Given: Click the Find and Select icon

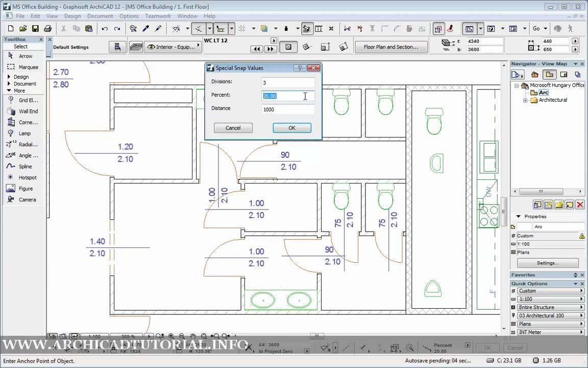Looking at the screenshot, I should click(133, 29).
